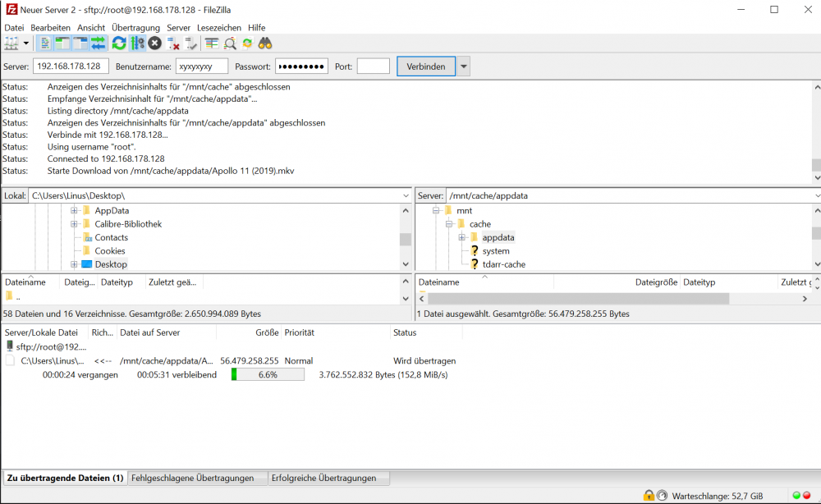Viewport: 821px width, 504px height.
Task: Toggle directory comparison
Action: click(x=229, y=44)
